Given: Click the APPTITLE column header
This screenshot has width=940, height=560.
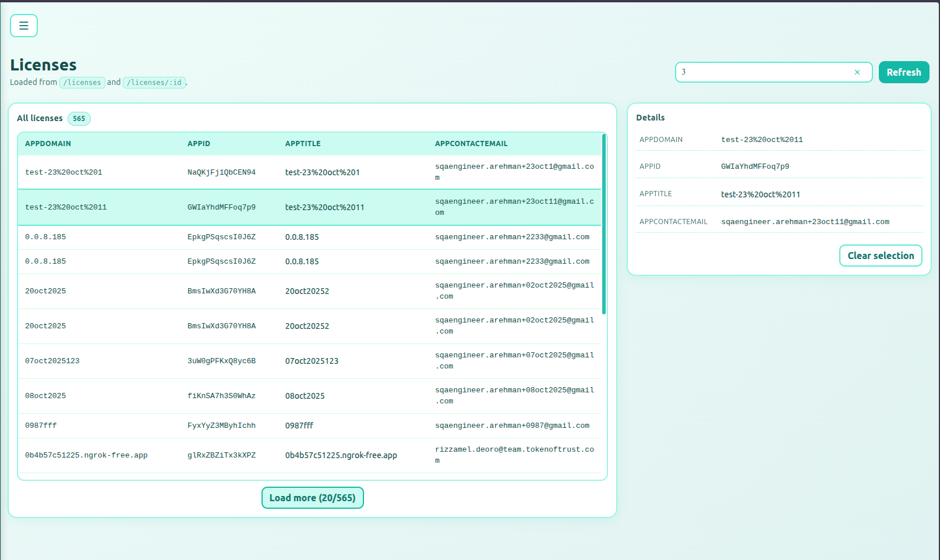Looking at the screenshot, I should pos(302,144).
